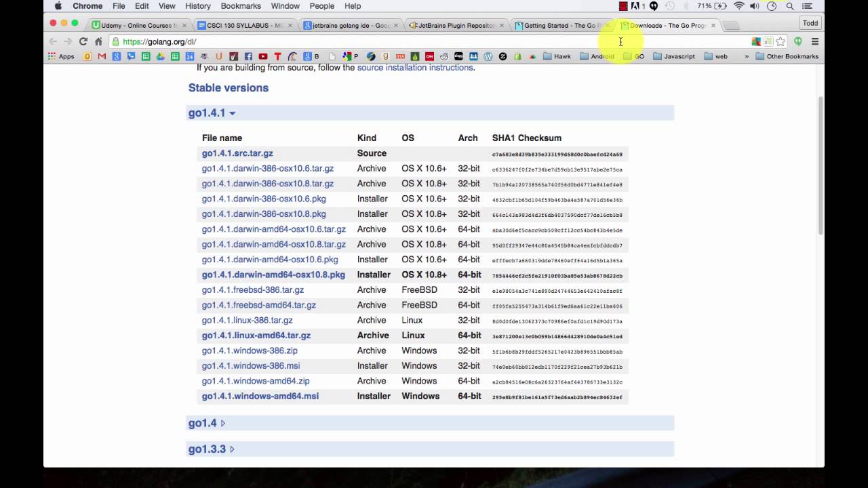Viewport: 868px width, 488px height.
Task: Open the Facebook bookmark icon
Action: click(x=248, y=56)
